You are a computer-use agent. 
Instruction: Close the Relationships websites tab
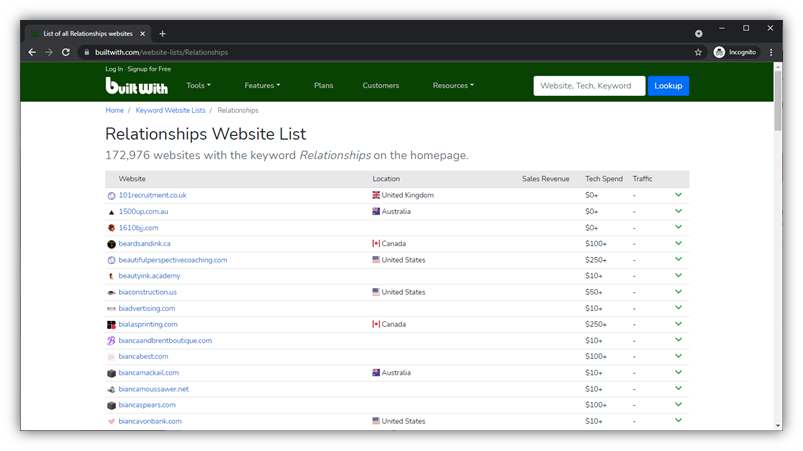pyautogui.click(x=142, y=34)
